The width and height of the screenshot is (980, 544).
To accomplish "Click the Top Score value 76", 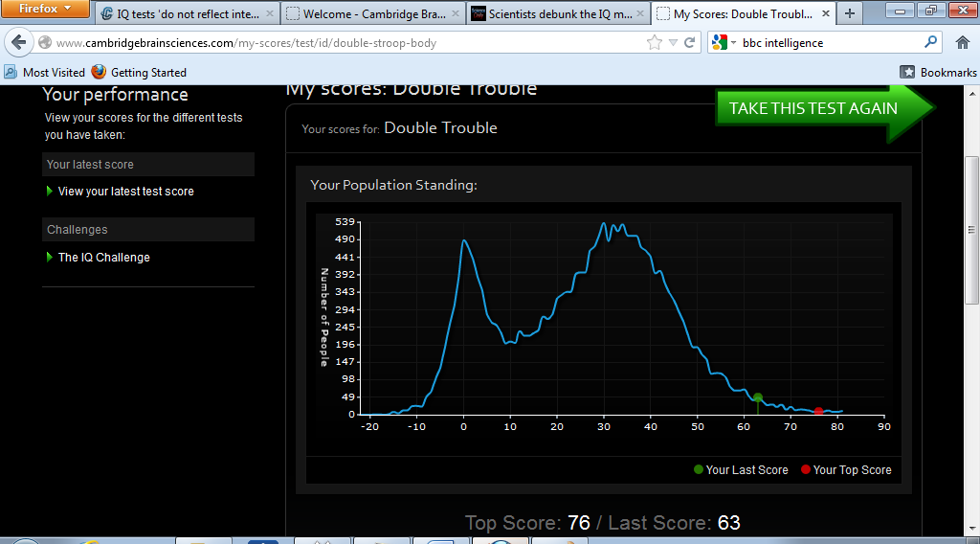I will (x=579, y=523).
